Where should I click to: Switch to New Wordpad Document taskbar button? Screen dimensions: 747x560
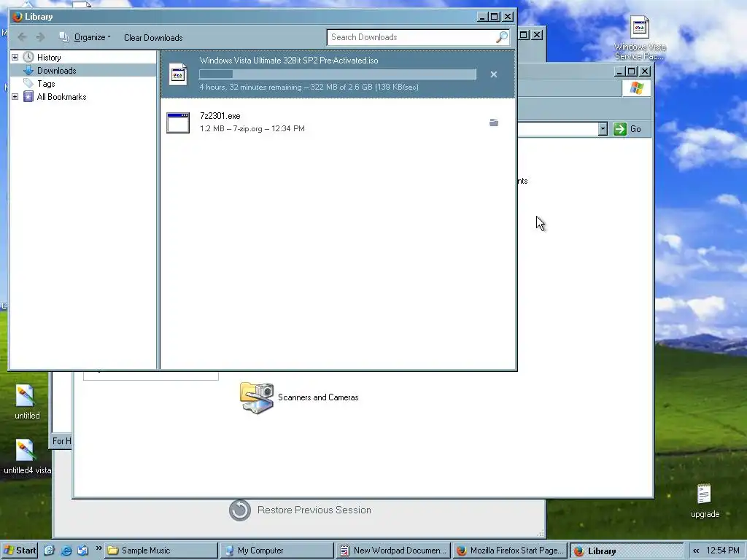click(393, 551)
